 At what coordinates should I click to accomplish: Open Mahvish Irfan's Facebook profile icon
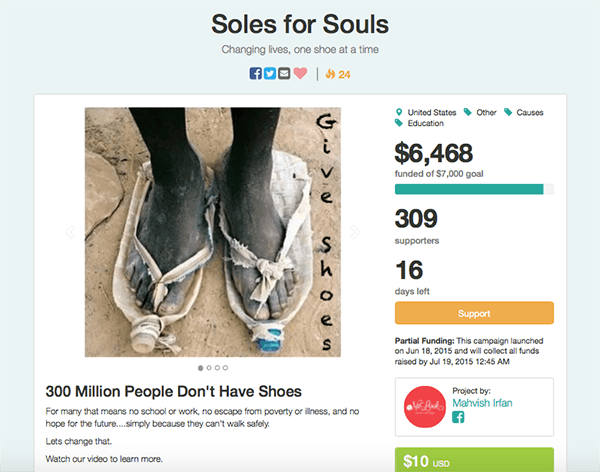(x=459, y=419)
